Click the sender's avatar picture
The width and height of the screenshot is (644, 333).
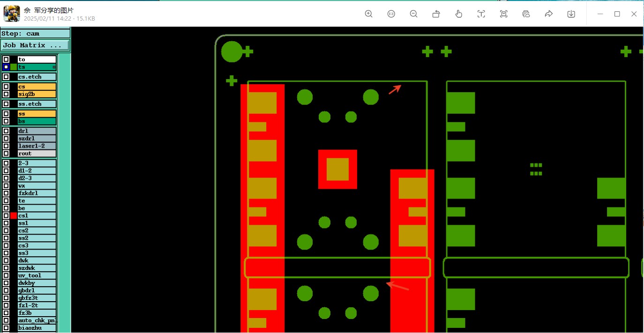(x=12, y=14)
